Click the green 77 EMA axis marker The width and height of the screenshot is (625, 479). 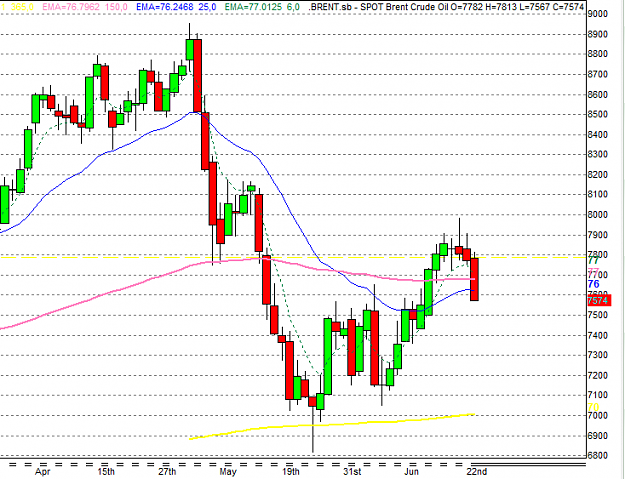click(x=594, y=261)
